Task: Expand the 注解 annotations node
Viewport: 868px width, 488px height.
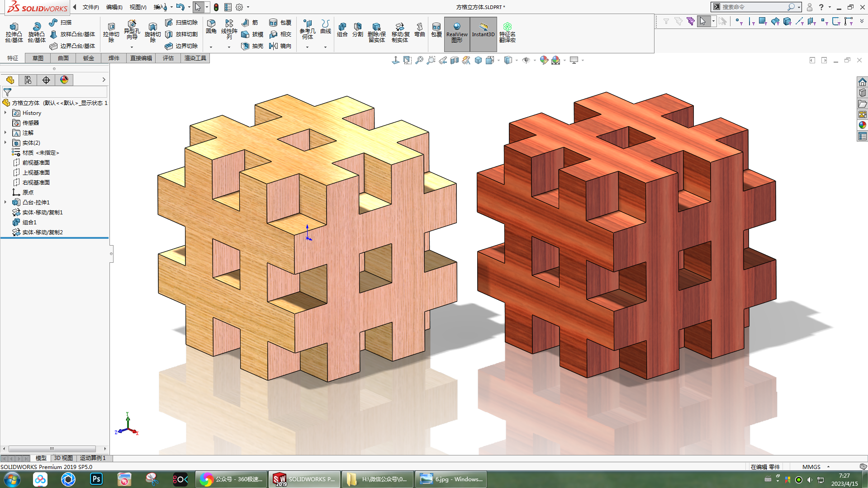Action: 5,133
